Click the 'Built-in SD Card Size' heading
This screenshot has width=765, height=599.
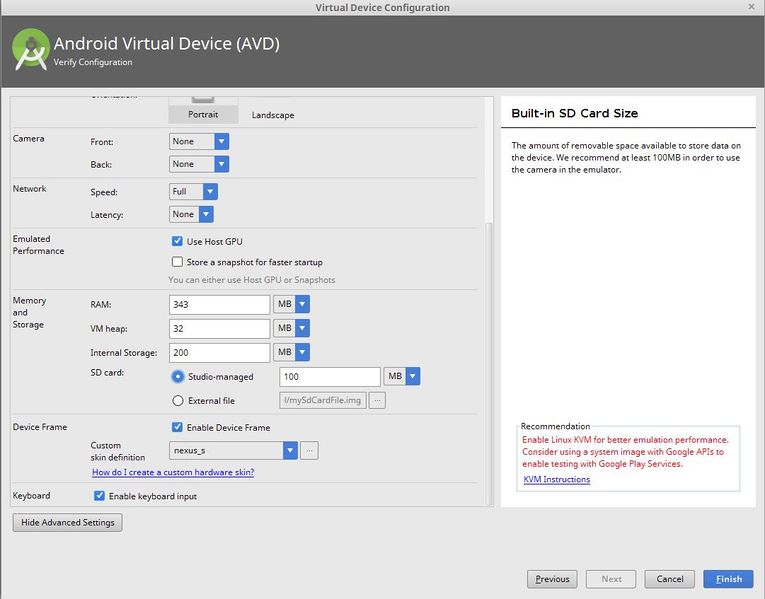tap(575, 113)
